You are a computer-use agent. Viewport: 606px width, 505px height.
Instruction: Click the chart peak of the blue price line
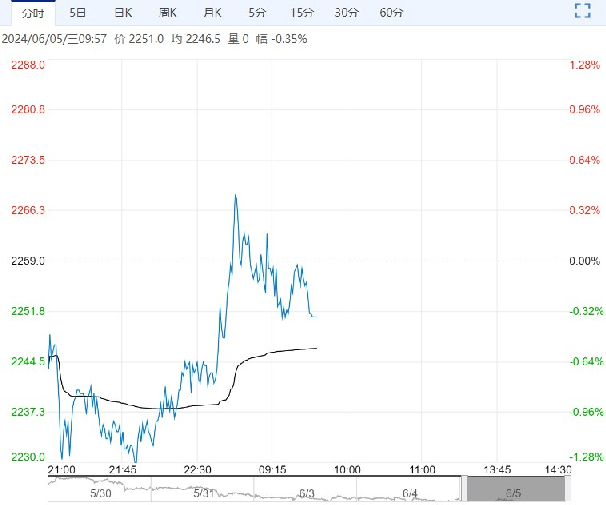coord(235,196)
